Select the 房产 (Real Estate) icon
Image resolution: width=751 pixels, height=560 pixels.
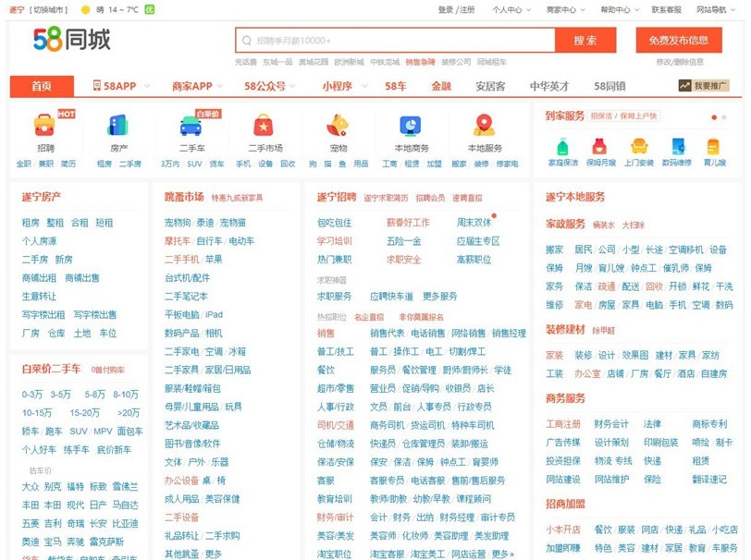click(117, 126)
